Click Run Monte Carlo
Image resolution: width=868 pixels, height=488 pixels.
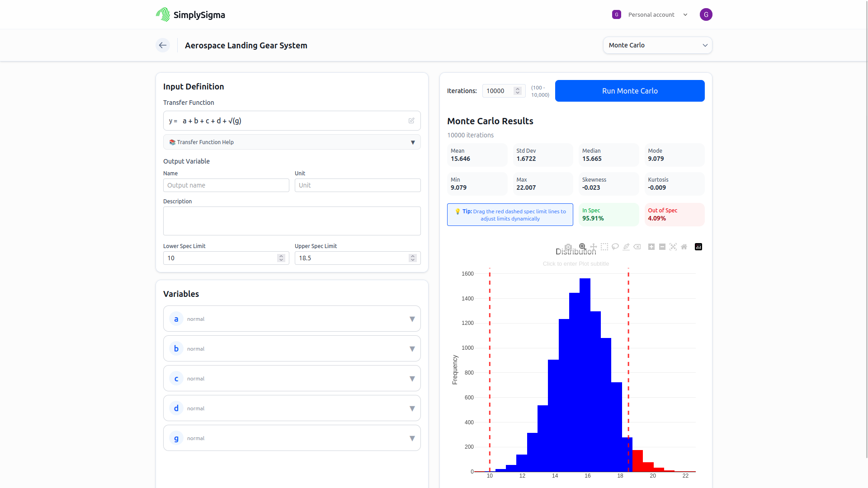[629, 91]
